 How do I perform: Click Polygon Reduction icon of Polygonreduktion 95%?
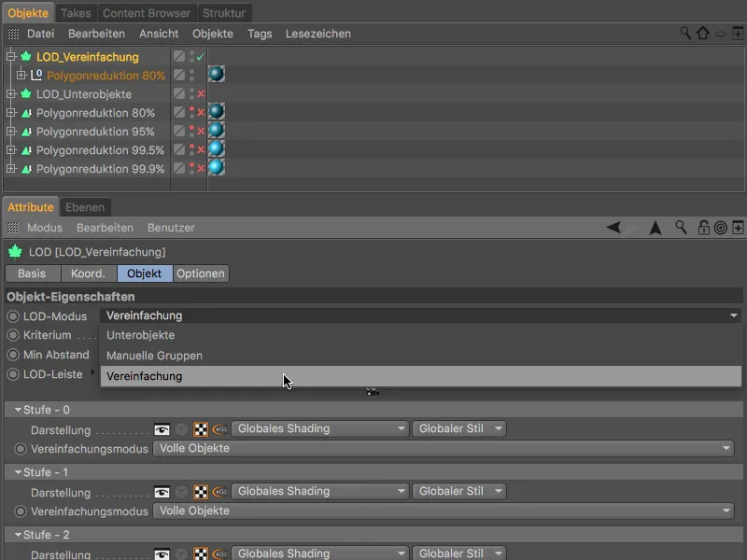click(26, 132)
